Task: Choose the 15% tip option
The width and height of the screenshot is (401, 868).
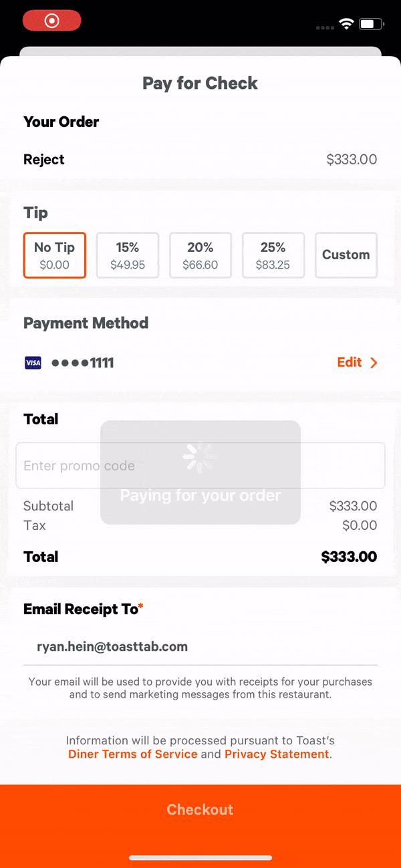Action: tap(127, 255)
